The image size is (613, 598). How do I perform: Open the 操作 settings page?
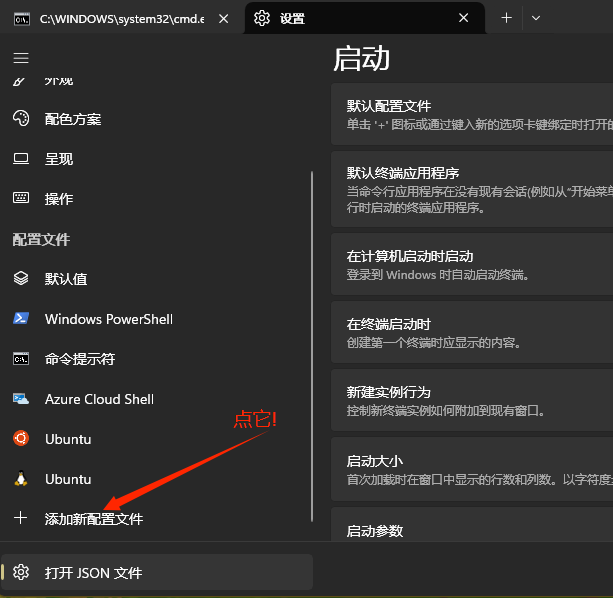point(156,199)
